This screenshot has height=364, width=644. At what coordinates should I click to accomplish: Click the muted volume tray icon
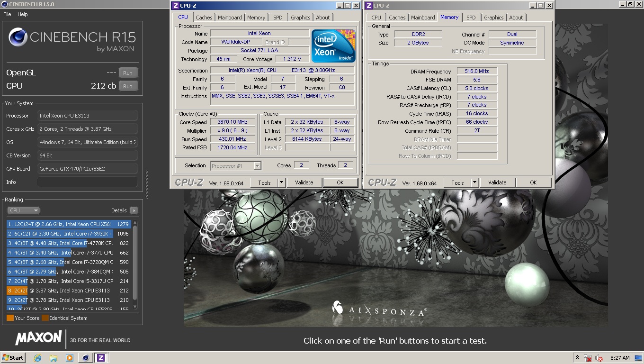[x=599, y=358]
